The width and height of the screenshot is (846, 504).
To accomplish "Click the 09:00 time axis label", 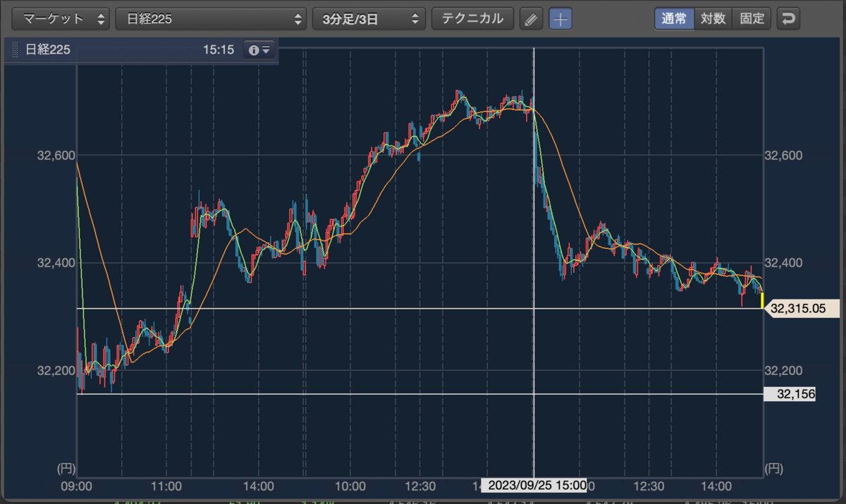I will tap(77, 486).
